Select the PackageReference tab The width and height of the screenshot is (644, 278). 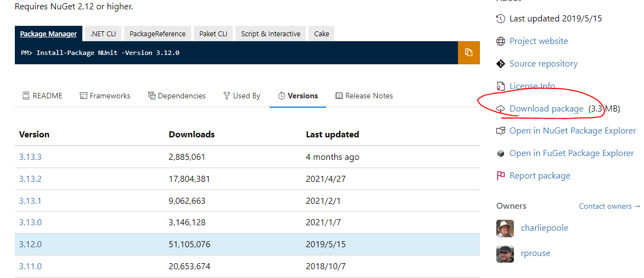tap(158, 34)
